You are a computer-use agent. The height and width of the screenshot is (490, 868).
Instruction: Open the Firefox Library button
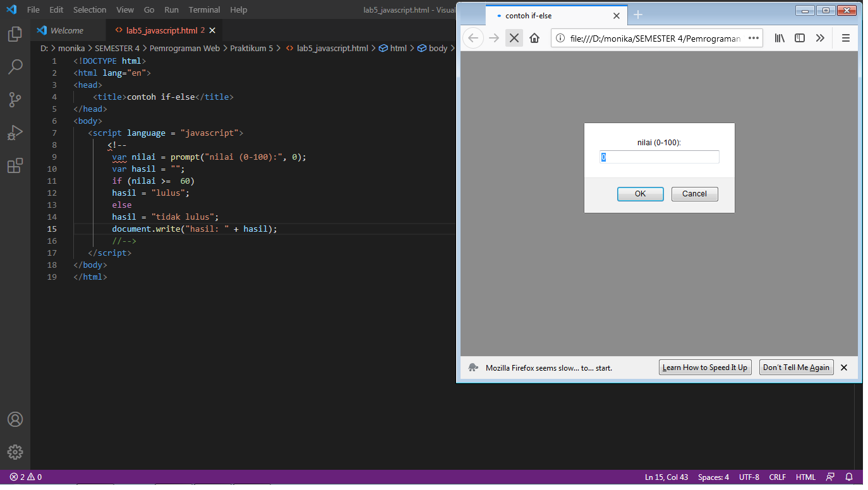(x=780, y=38)
